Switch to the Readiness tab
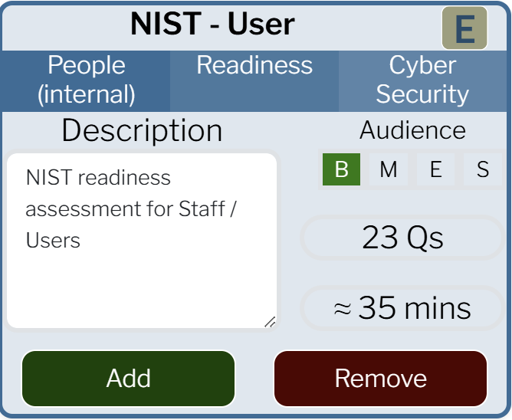 254,66
